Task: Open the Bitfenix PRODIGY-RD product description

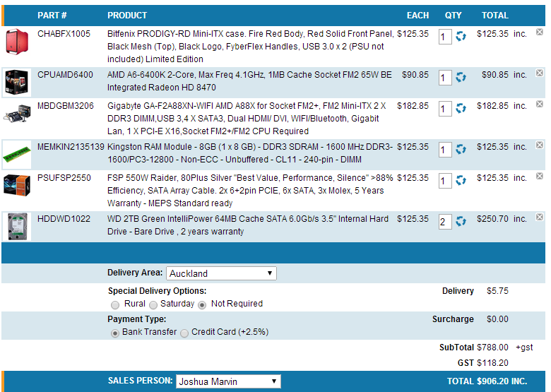Action: [250, 47]
